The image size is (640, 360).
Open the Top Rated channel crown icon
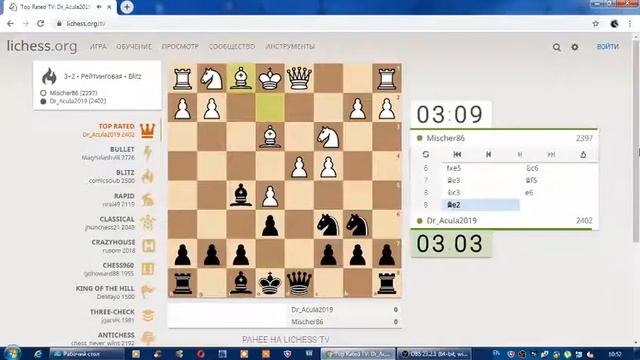coord(147,131)
